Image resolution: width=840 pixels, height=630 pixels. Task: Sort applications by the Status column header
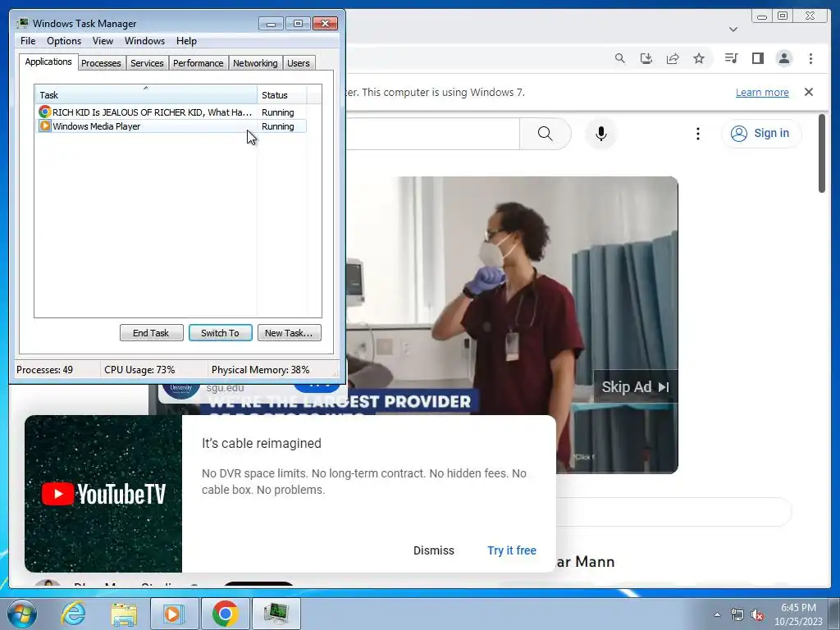point(282,95)
